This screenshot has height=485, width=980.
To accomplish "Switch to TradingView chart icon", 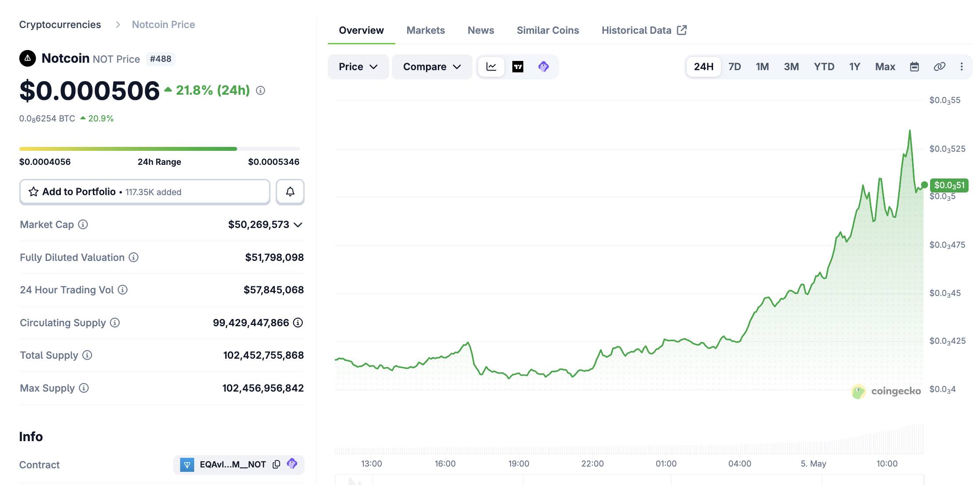I will pyautogui.click(x=518, y=67).
